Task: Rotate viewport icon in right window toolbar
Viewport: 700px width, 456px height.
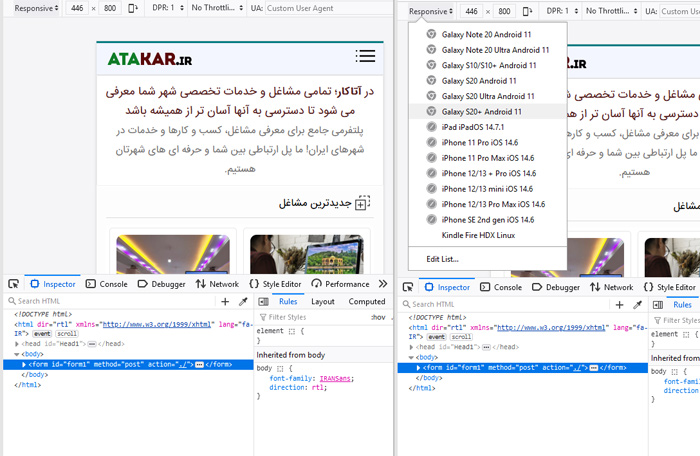Action: (527, 11)
